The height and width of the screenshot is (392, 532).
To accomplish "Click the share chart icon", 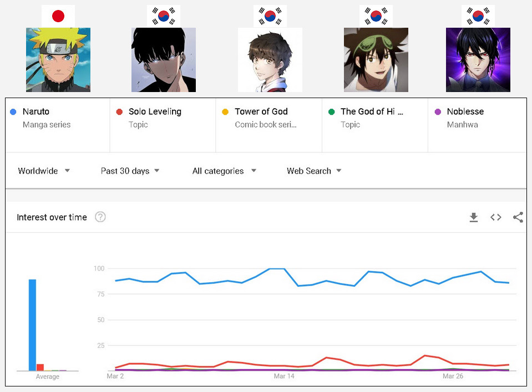I will click(518, 217).
